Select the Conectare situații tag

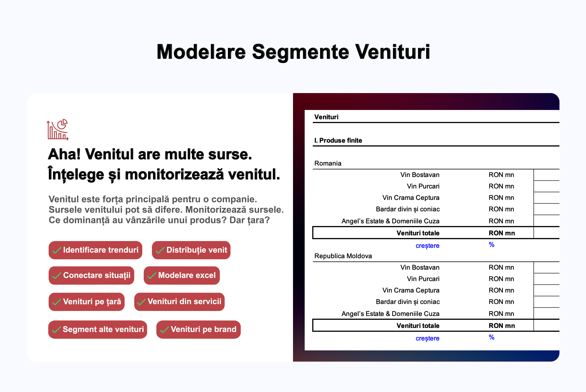click(x=91, y=275)
